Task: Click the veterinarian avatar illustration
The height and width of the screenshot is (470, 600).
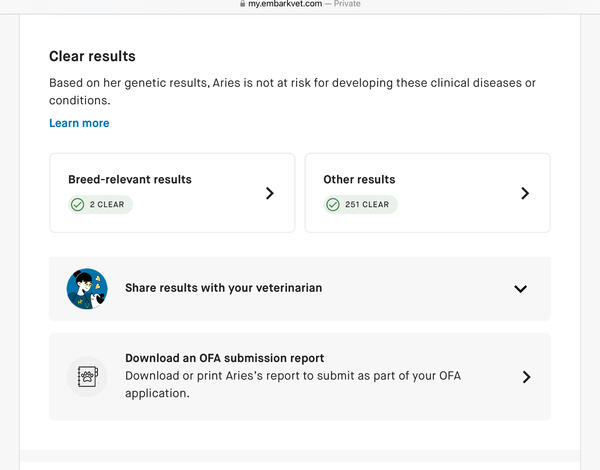Action: click(x=87, y=288)
